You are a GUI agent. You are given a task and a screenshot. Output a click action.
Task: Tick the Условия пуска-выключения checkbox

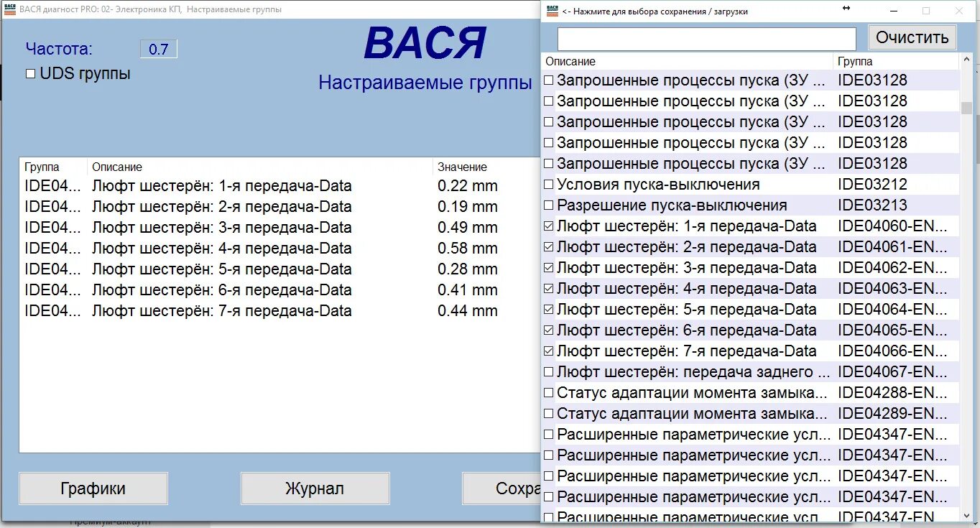[549, 185]
